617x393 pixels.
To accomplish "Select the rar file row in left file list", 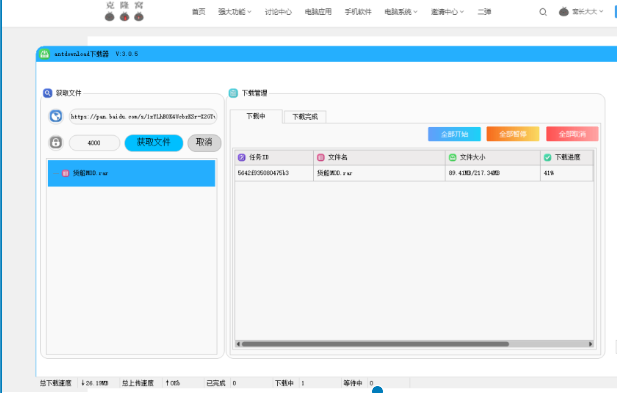I will pyautogui.click(x=131, y=173).
